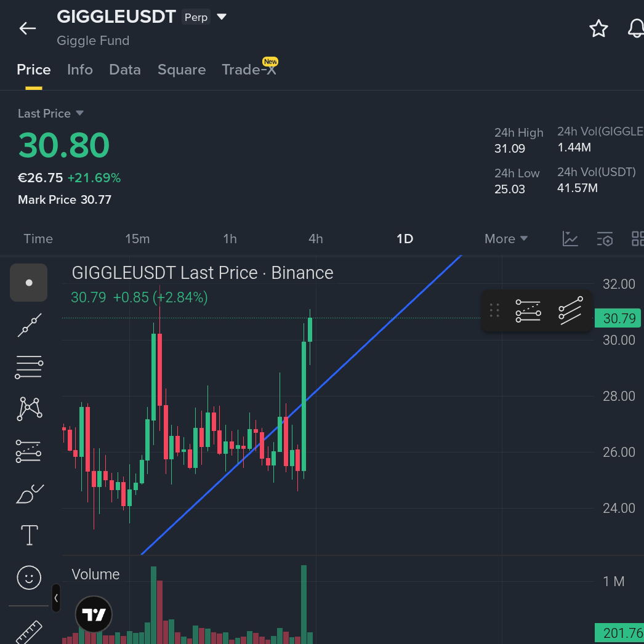
Task: Open chart indicators line-graph icon
Action: tap(570, 239)
